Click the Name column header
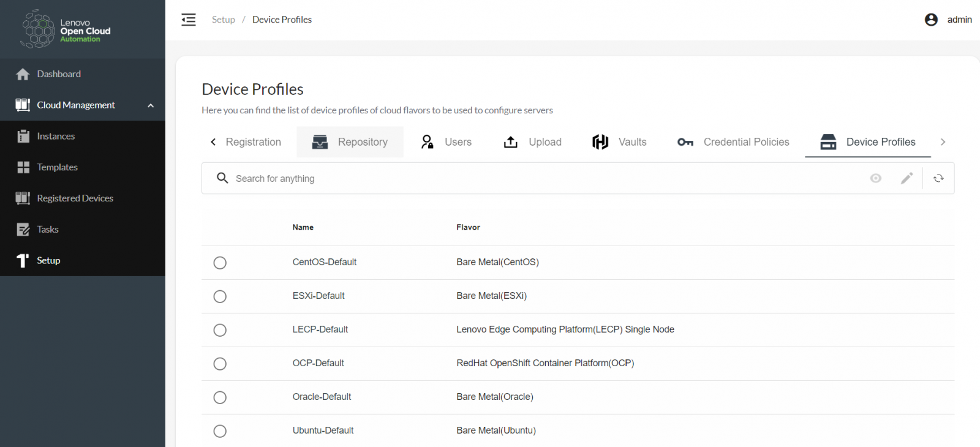 pos(303,227)
